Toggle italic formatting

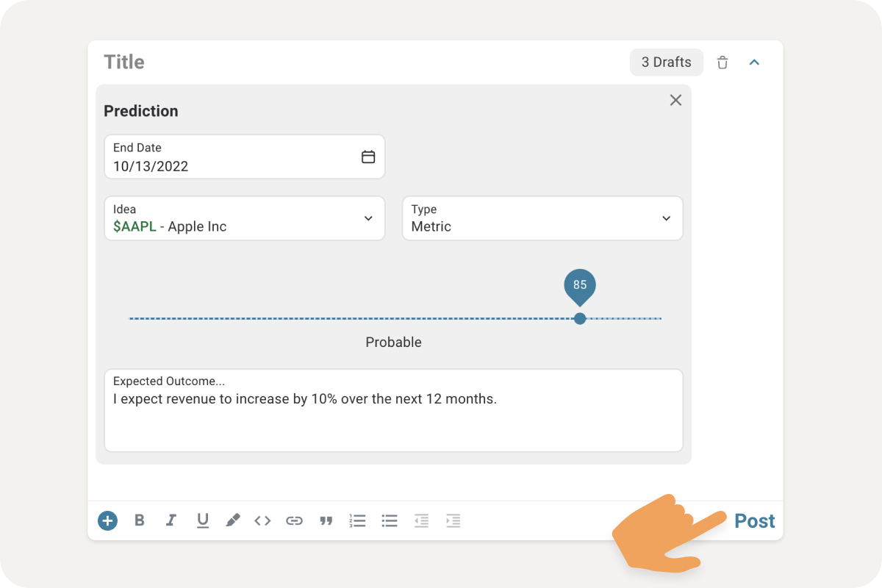[171, 520]
